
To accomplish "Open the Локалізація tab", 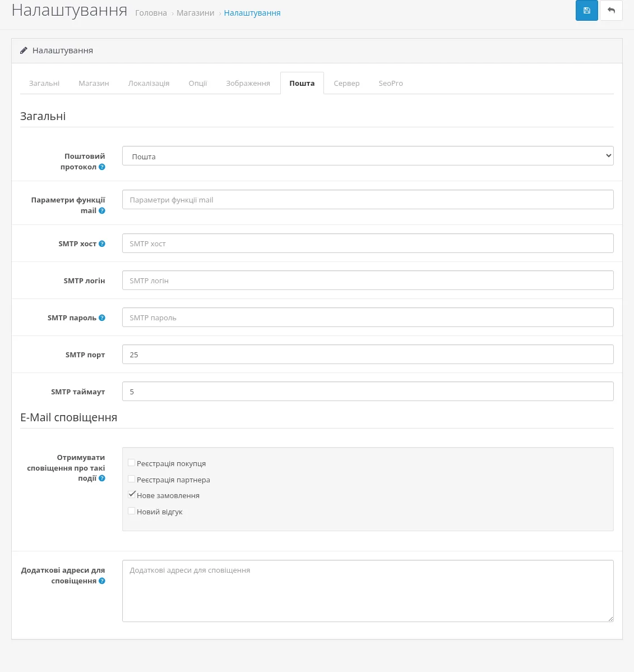I will pos(149,84).
